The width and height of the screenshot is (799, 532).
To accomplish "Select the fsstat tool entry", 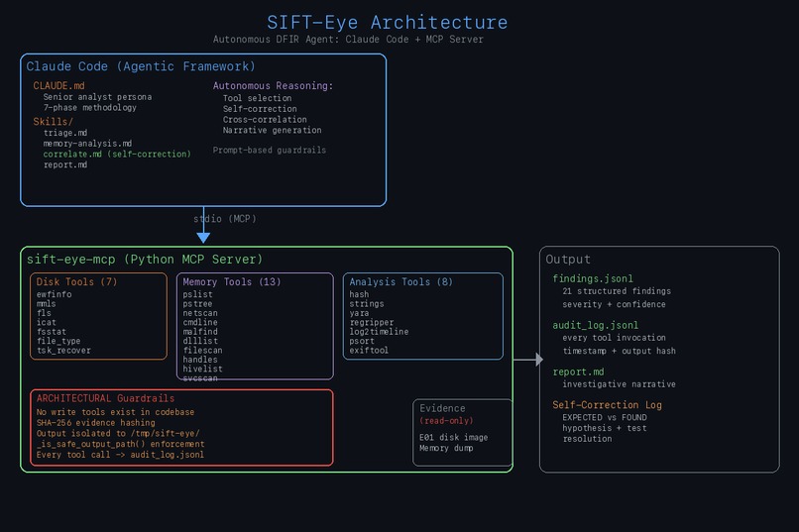I will (52, 332).
